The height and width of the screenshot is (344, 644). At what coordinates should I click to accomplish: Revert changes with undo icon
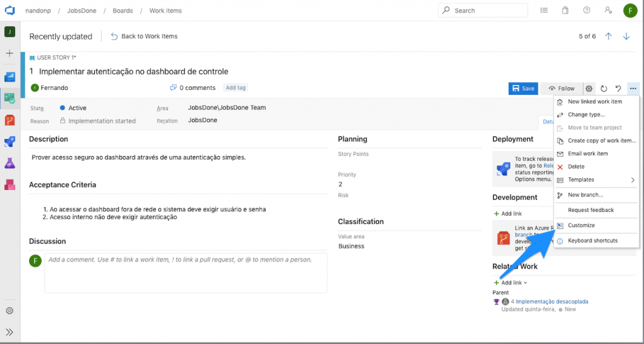click(x=618, y=88)
